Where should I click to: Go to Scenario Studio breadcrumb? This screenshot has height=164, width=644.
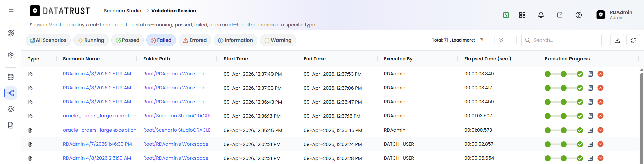pyautogui.click(x=122, y=11)
